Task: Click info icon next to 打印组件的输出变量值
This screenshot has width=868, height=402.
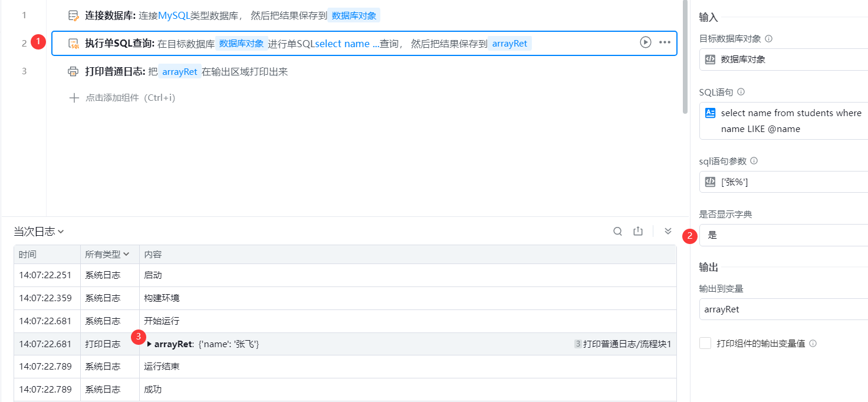Action: pyautogui.click(x=813, y=344)
